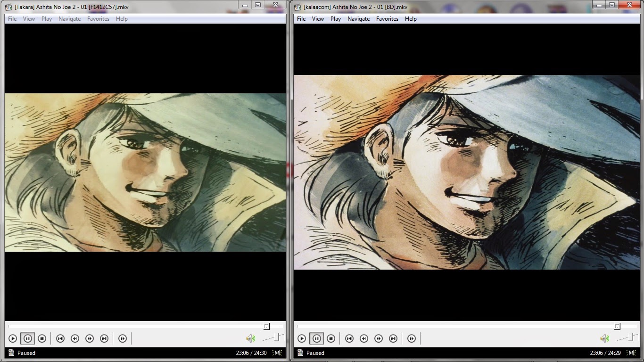This screenshot has height=362, width=644.
Task: Open Help menu in Takara window
Action: click(x=122, y=19)
